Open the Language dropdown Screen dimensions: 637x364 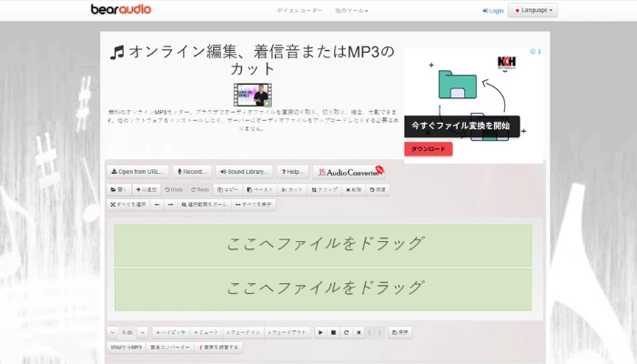[x=532, y=10]
